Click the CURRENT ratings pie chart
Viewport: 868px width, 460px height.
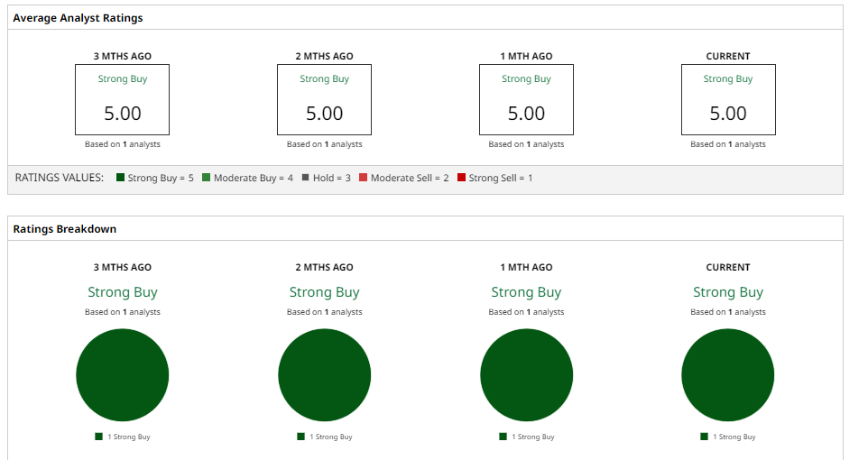point(728,375)
